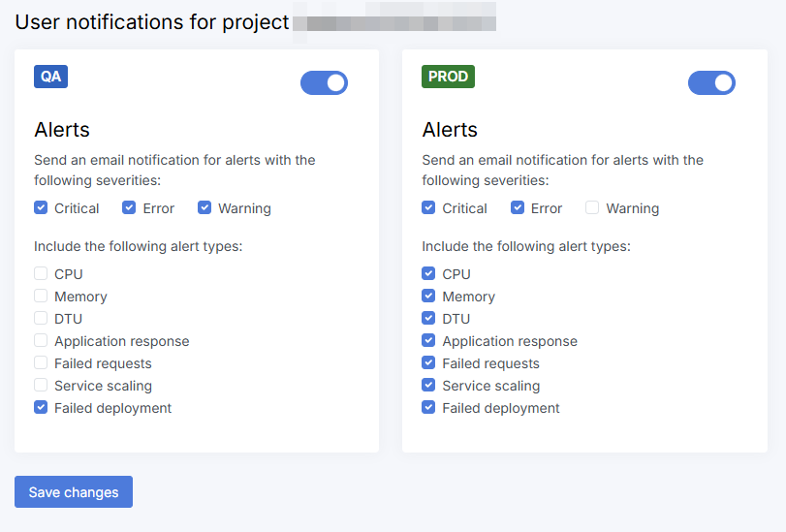Enable Application response alerts for QA
This screenshot has width=786, height=532.
(41, 341)
